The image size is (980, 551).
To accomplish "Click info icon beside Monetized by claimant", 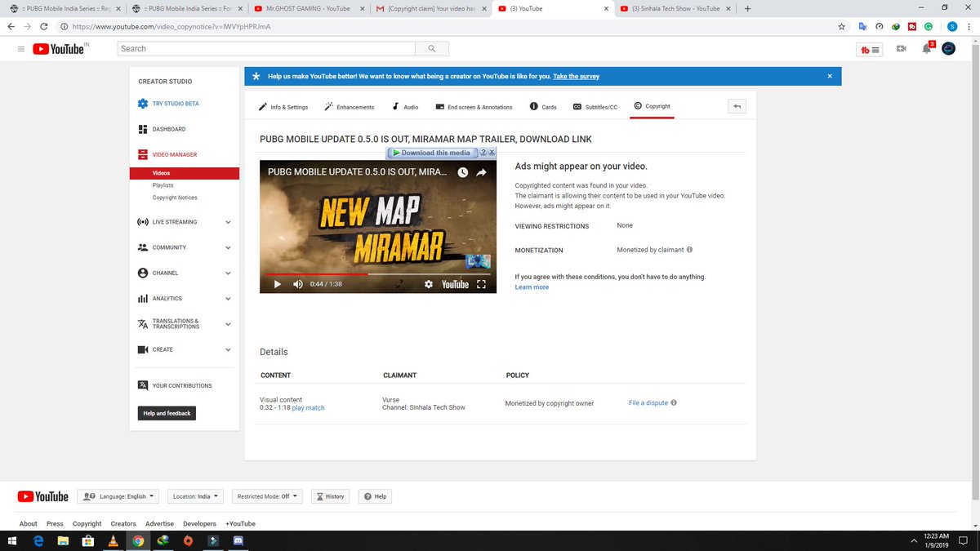I will [x=690, y=250].
